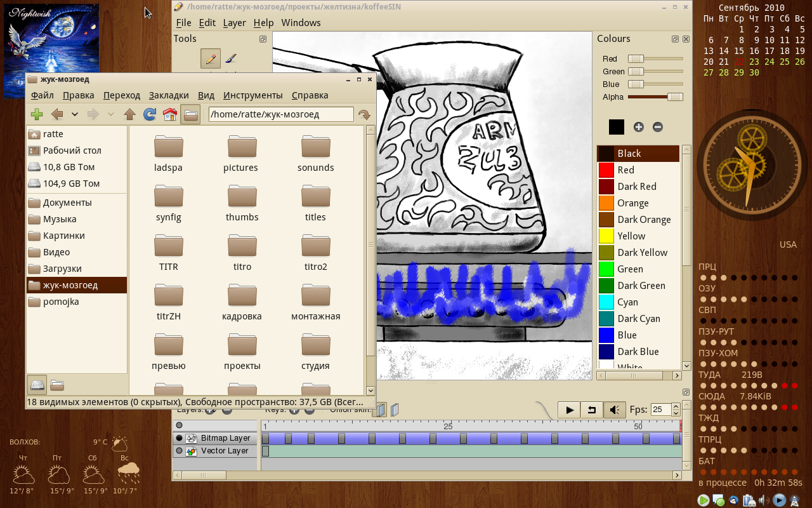
Task: Click the reload icon in file manager
Action: 150,114
